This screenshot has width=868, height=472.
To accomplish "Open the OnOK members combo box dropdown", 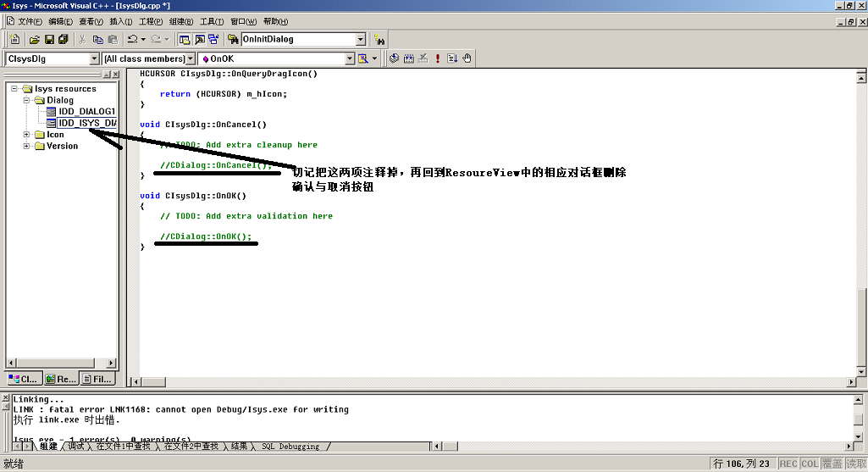I will (x=350, y=58).
